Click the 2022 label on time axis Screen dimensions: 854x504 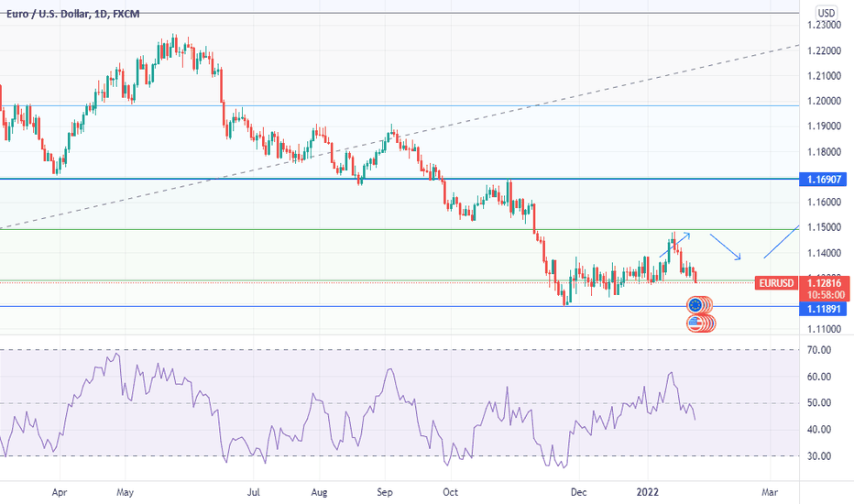[648, 493]
